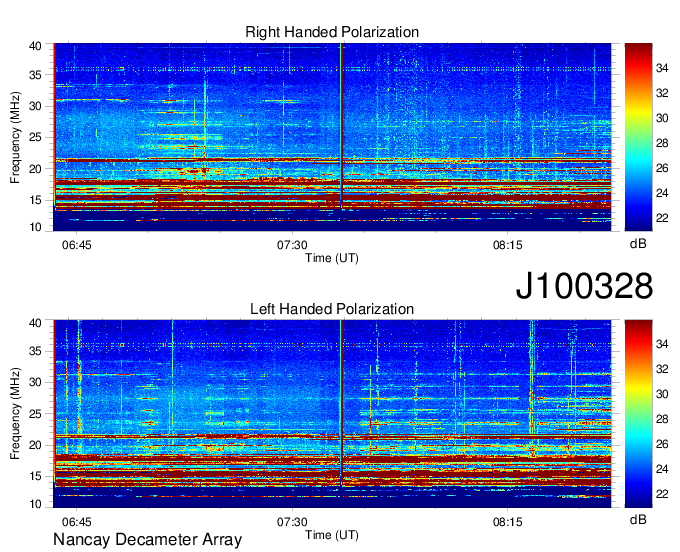Click "Time (UT)" label under Left Handed plot
This screenshot has width=680, height=552.
pyautogui.click(x=332, y=535)
